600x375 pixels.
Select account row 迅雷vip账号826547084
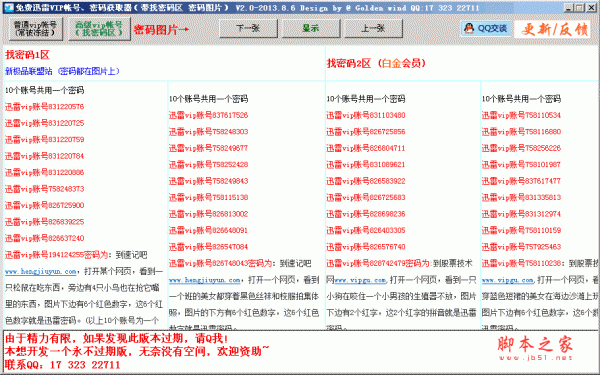click(x=209, y=247)
